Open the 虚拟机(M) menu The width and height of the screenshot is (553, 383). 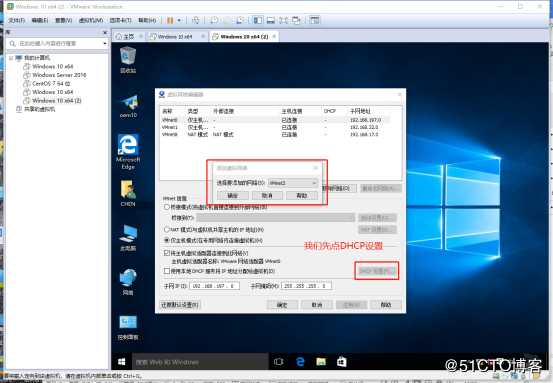[x=91, y=20]
